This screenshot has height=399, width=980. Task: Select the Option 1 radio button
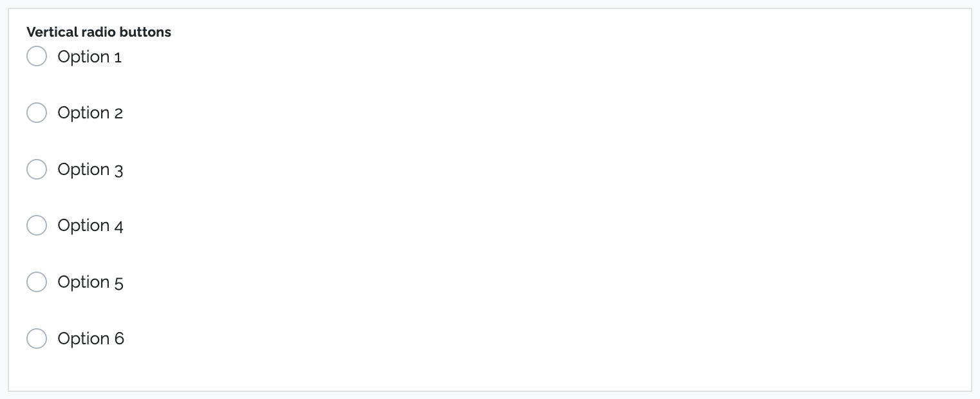(37, 57)
